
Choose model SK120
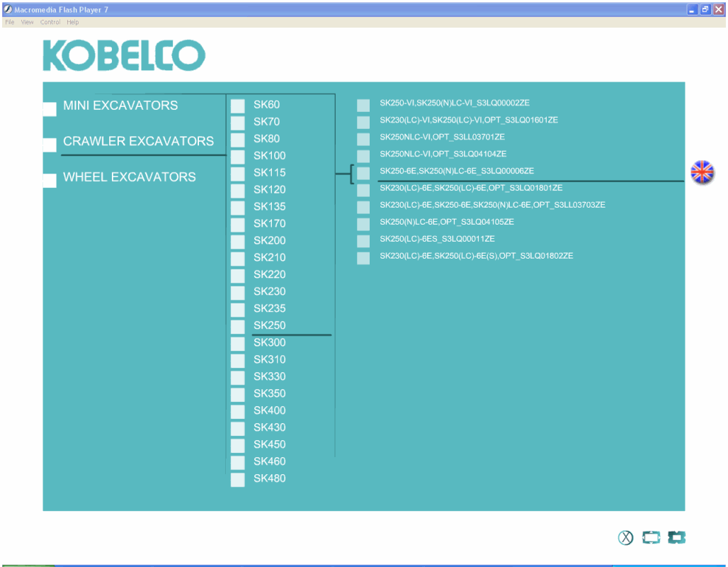[x=269, y=190]
